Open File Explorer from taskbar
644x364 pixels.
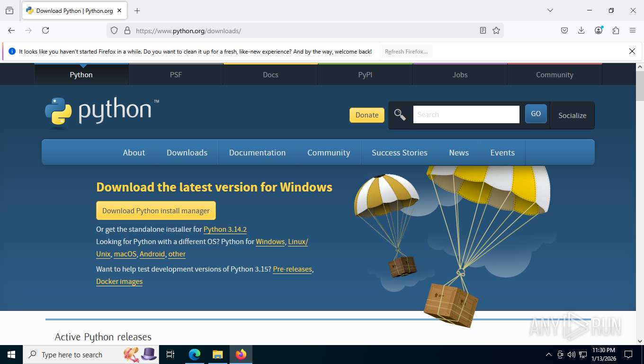click(217, 355)
